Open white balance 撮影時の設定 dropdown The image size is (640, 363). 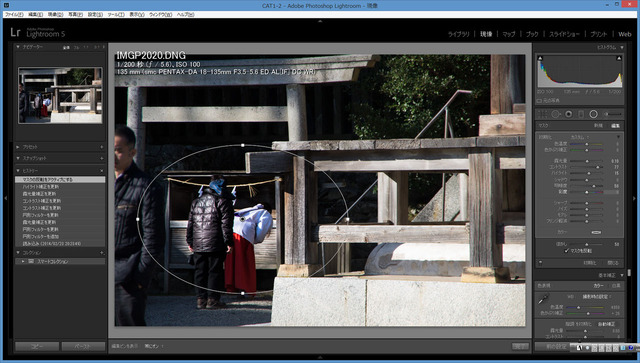tap(596, 297)
